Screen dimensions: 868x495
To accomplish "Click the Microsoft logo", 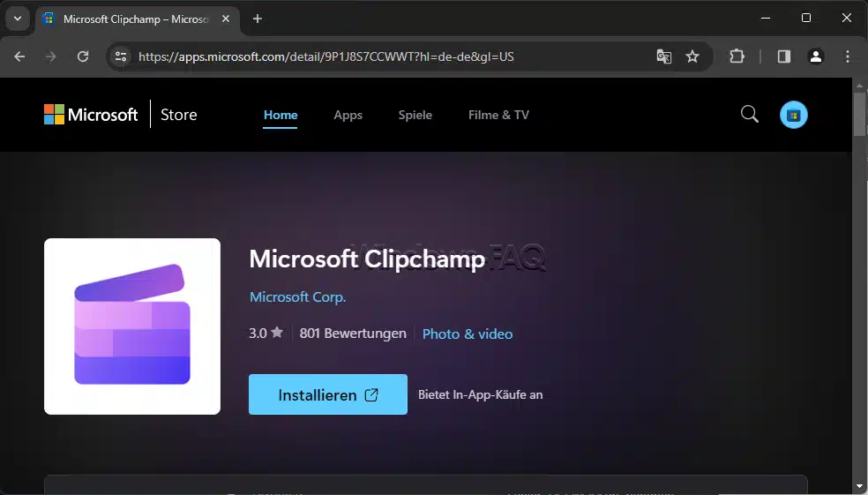I will (91, 115).
